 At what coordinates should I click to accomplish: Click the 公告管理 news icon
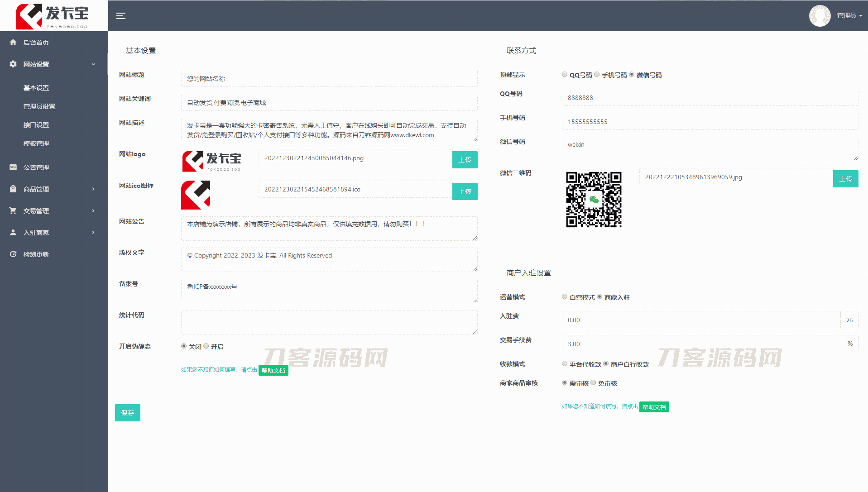coord(13,167)
